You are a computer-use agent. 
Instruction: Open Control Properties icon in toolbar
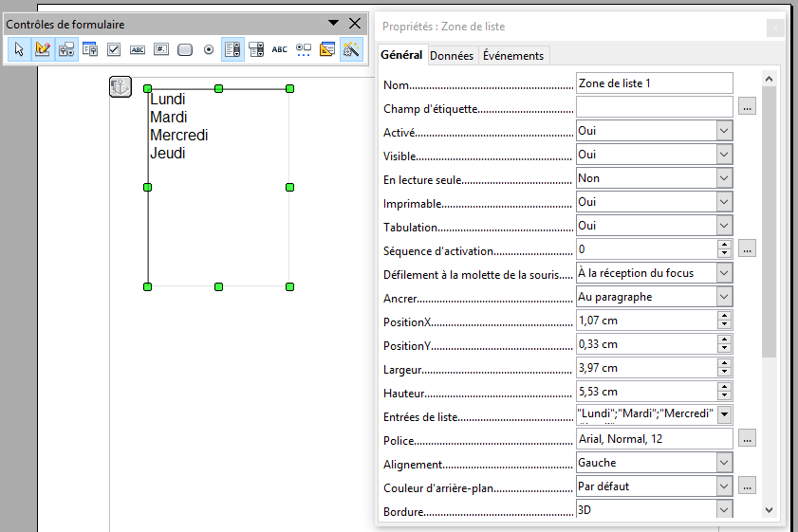[66, 49]
